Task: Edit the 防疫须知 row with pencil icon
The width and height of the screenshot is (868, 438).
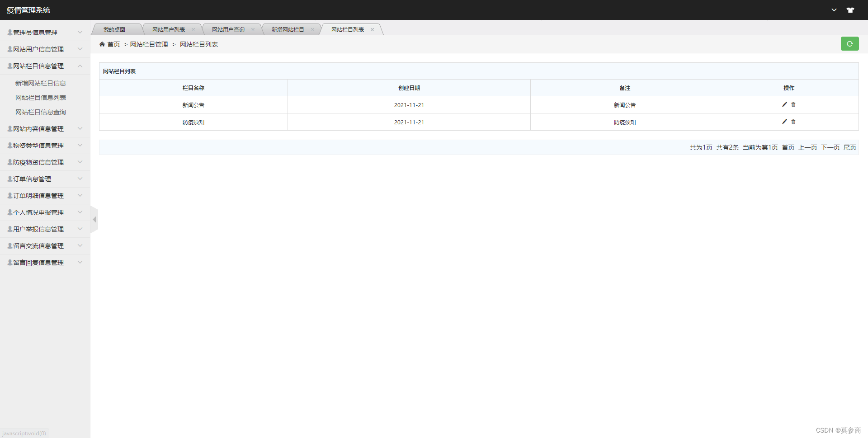Action: [784, 122]
